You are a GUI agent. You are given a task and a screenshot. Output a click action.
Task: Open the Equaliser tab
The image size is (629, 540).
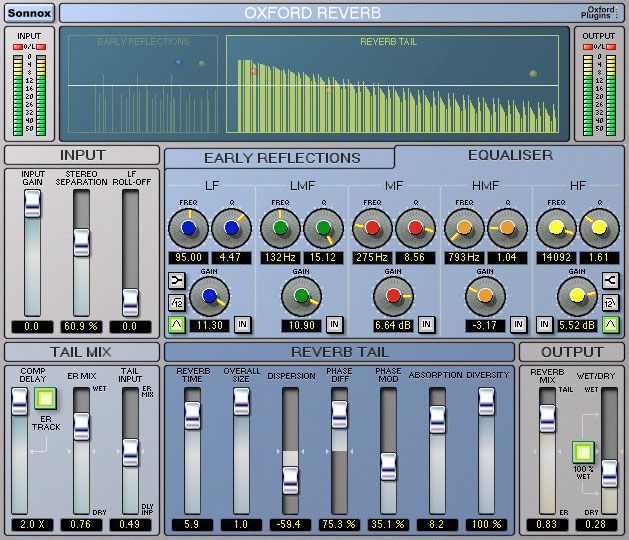click(x=510, y=155)
